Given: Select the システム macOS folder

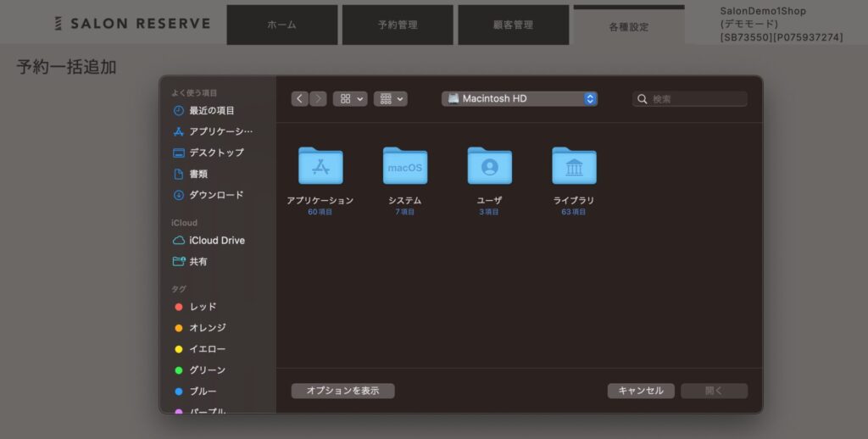Looking at the screenshot, I should [x=404, y=166].
